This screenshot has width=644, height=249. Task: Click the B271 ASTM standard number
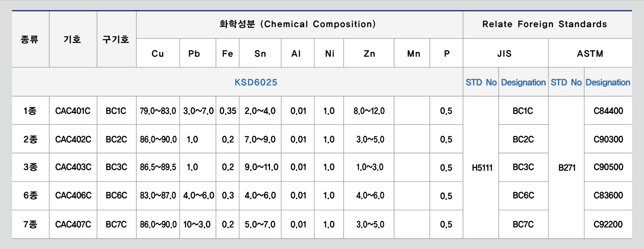pos(567,167)
